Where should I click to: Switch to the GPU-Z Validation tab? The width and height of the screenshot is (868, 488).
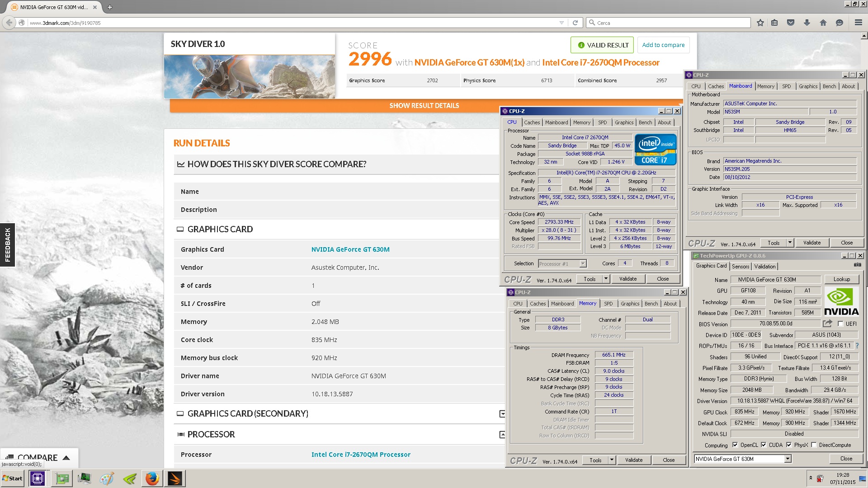pos(765,267)
